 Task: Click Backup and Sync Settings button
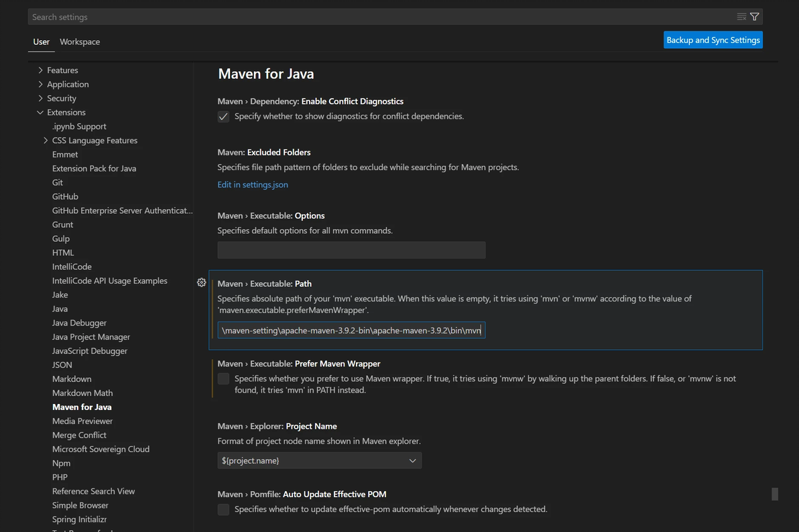click(x=713, y=40)
